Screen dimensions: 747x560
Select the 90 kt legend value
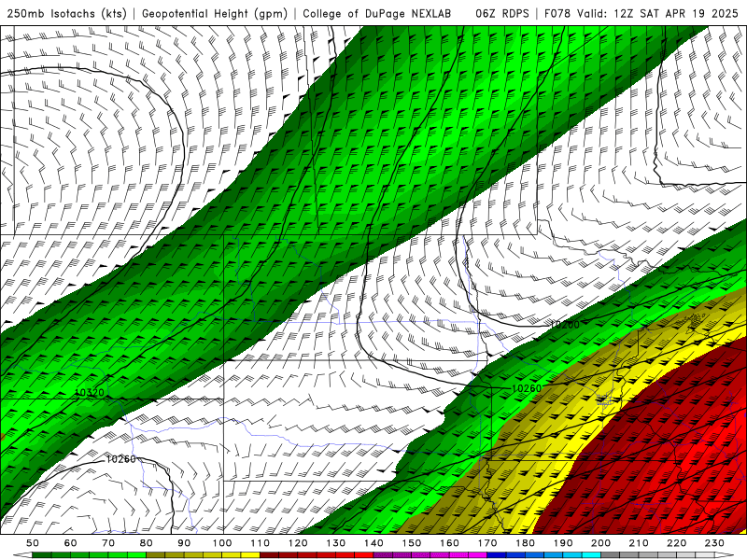pyautogui.click(x=184, y=543)
